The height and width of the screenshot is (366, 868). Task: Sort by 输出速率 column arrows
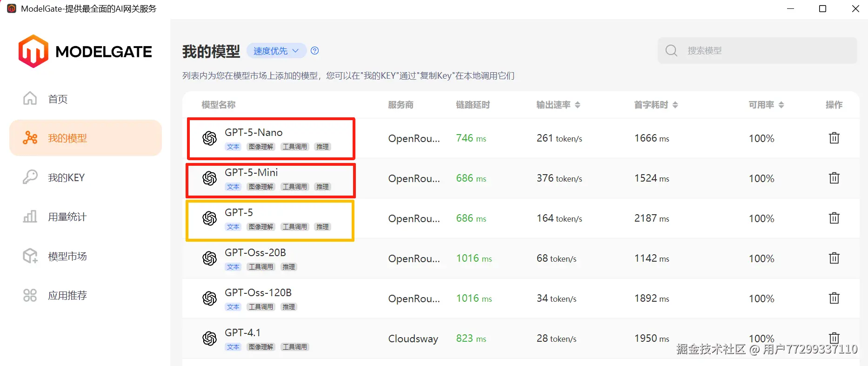pyautogui.click(x=577, y=105)
